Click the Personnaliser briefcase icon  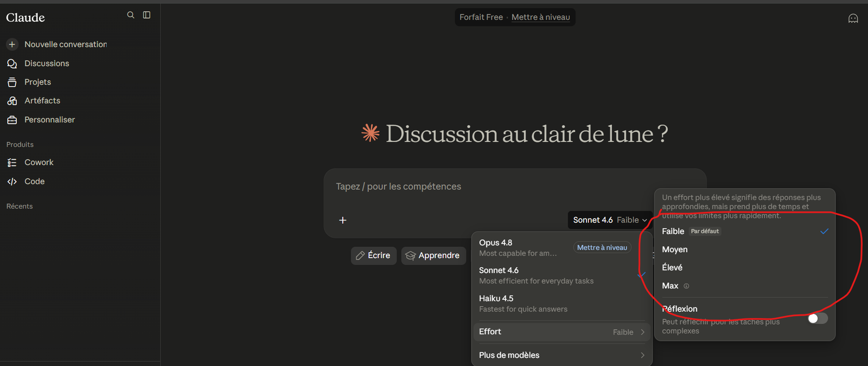click(x=12, y=120)
